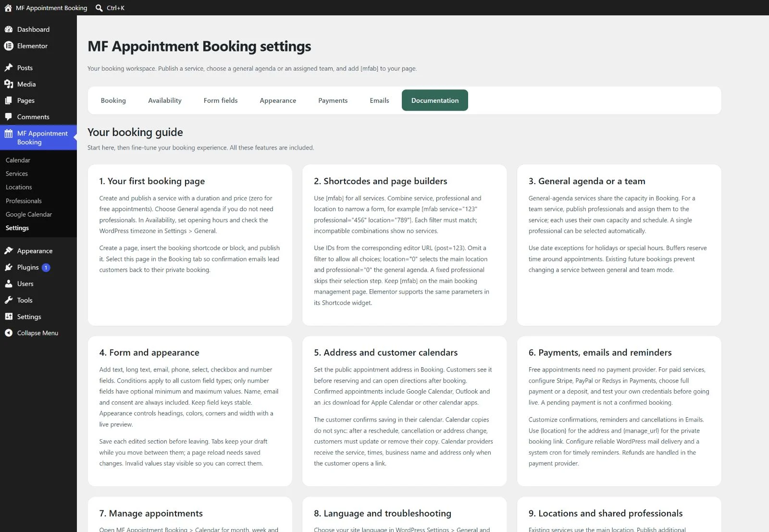Click the "1. Your first booking page" heading
This screenshot has height=532, width=769.
click(x=152, y=181)
